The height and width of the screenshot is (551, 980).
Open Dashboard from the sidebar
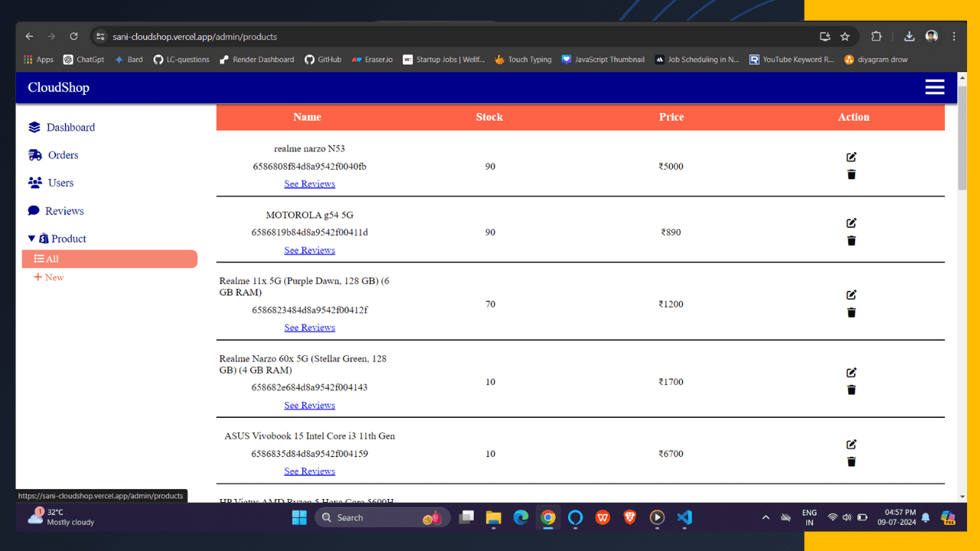pos(70,128)
